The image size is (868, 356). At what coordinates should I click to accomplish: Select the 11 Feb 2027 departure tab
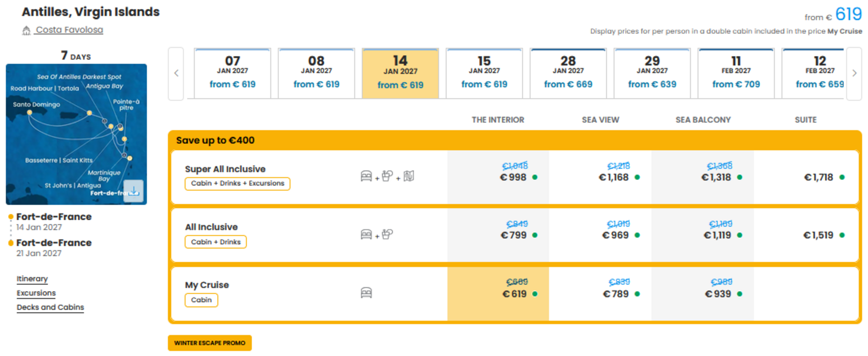pos(736,73)
